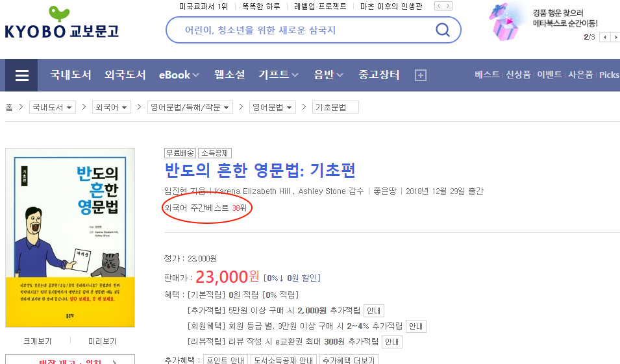Go to 신상품 page
620x364 pixels.
coord(518,75)
